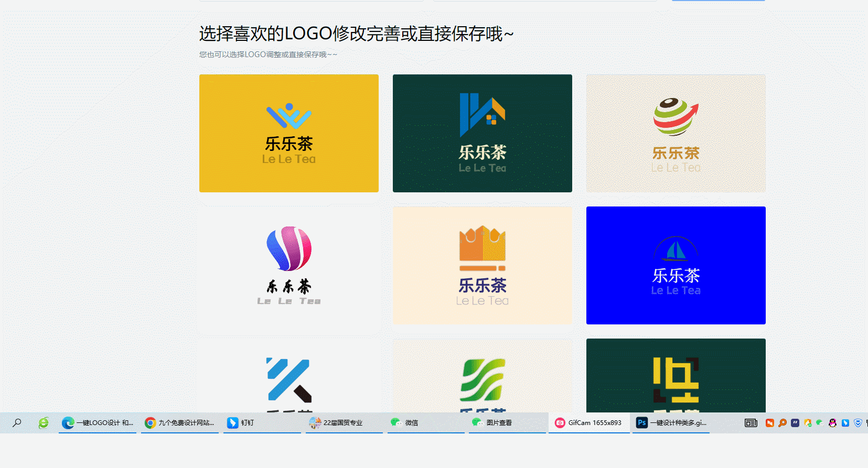Screen dimensions: 868x468
Task: Open the 22届国贸专业 taskbar window
Action: pyautogui.click(x=345, y=422)
